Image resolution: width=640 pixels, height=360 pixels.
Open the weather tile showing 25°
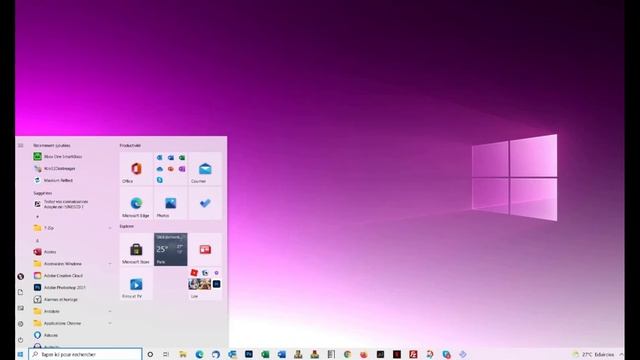point(171,249)
